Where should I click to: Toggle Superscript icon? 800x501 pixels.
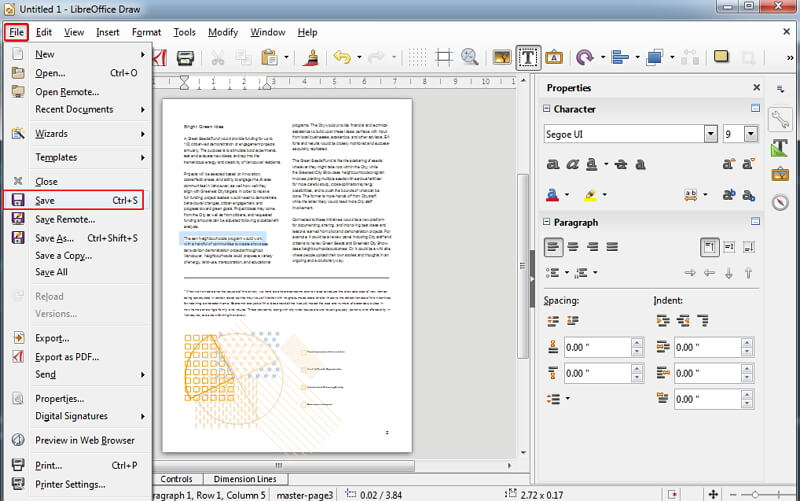[x=729, y=194]
